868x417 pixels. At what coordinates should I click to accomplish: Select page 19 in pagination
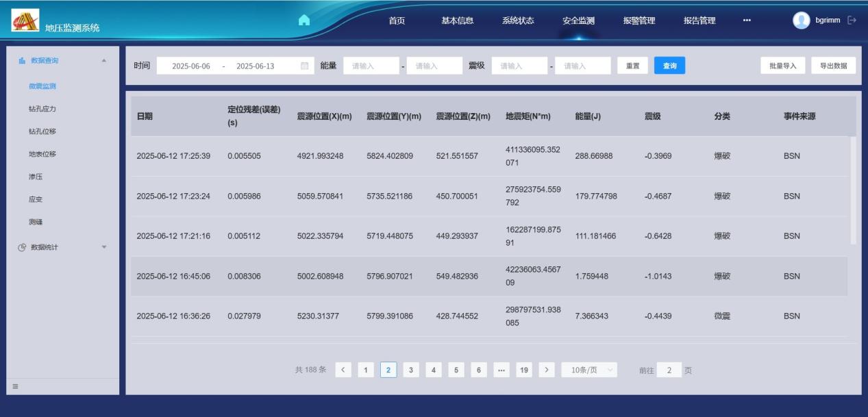(524, 370)
